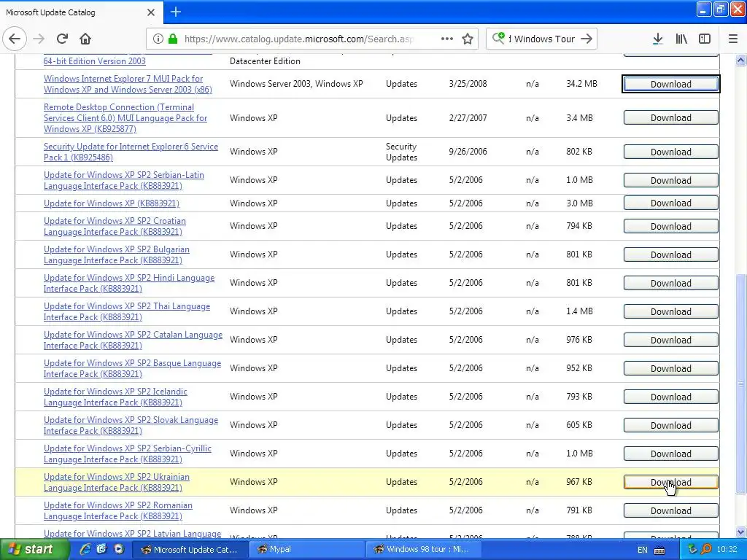Open the browser home page

click(85, 39)
